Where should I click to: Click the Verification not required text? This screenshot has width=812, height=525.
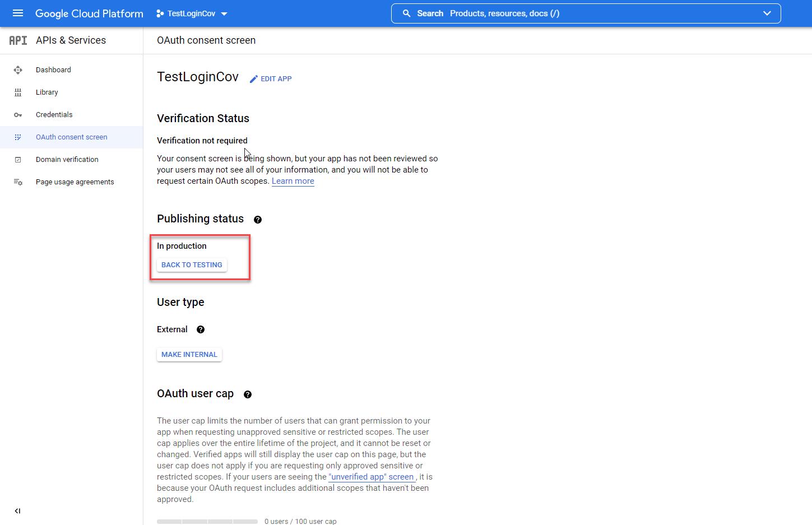click(x=202, y=141)
